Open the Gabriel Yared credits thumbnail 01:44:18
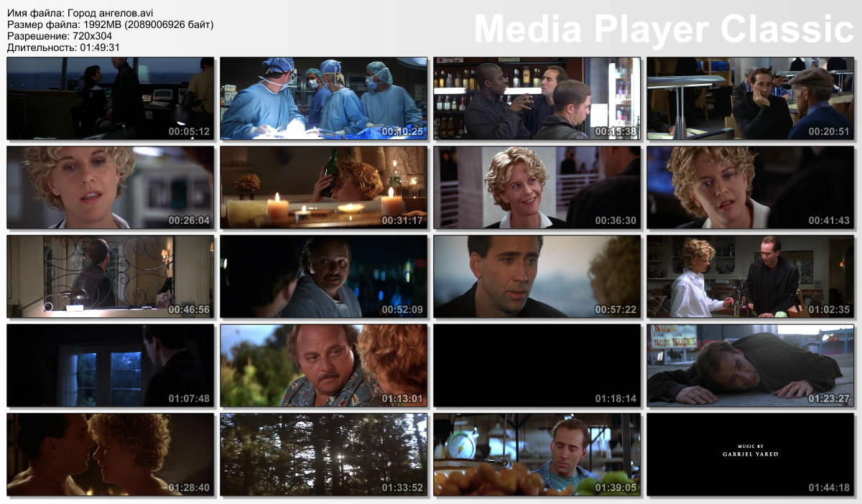 750,454
